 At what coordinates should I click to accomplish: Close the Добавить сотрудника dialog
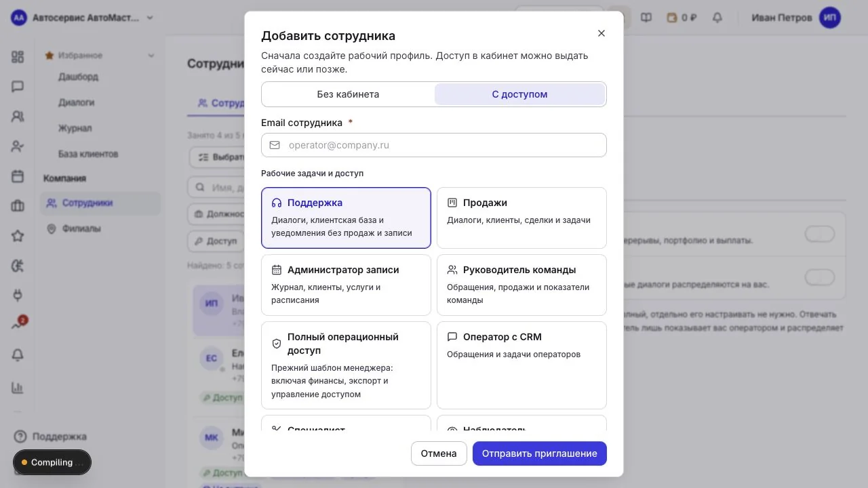(x=601, y=33)
